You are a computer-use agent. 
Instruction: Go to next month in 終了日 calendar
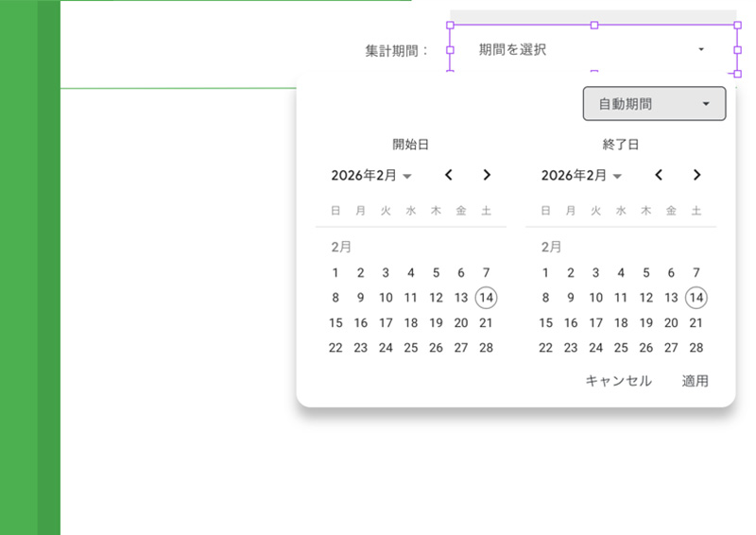(x=696, y=175)
